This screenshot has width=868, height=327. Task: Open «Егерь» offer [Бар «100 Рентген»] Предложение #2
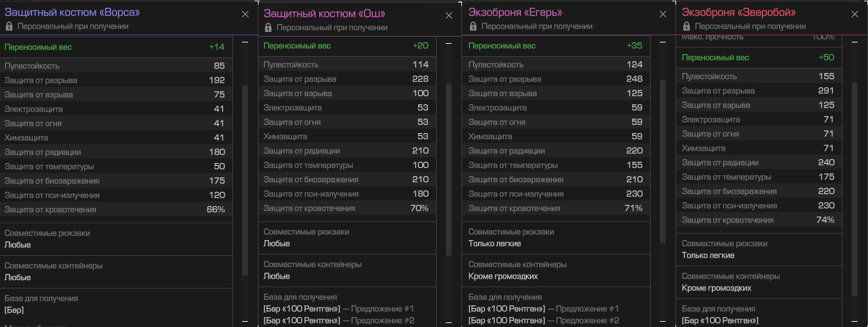(x=544, y=320)
